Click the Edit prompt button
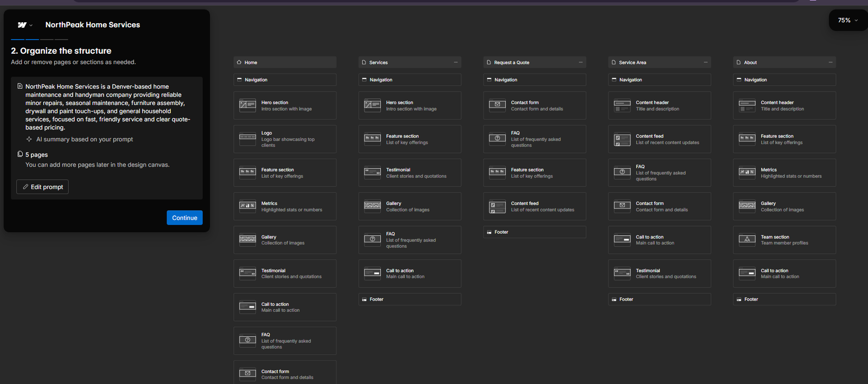 tap(42, 187)
